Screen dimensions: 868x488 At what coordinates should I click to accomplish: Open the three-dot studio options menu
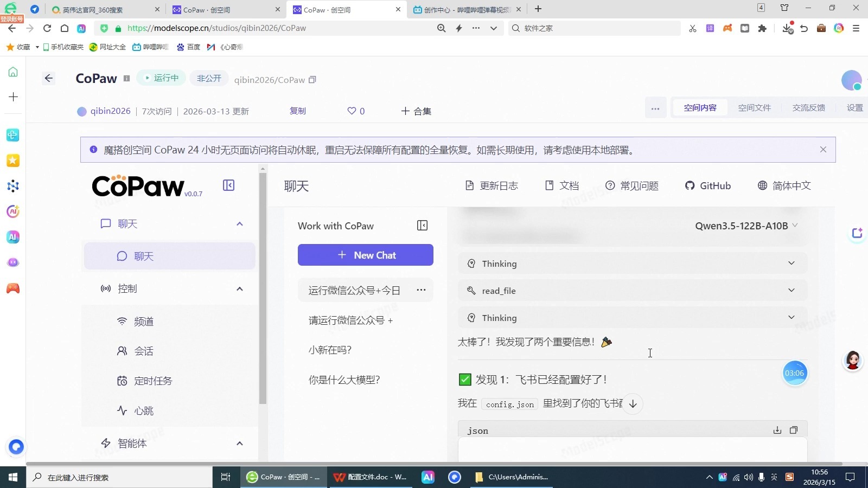tap(655, 108)
